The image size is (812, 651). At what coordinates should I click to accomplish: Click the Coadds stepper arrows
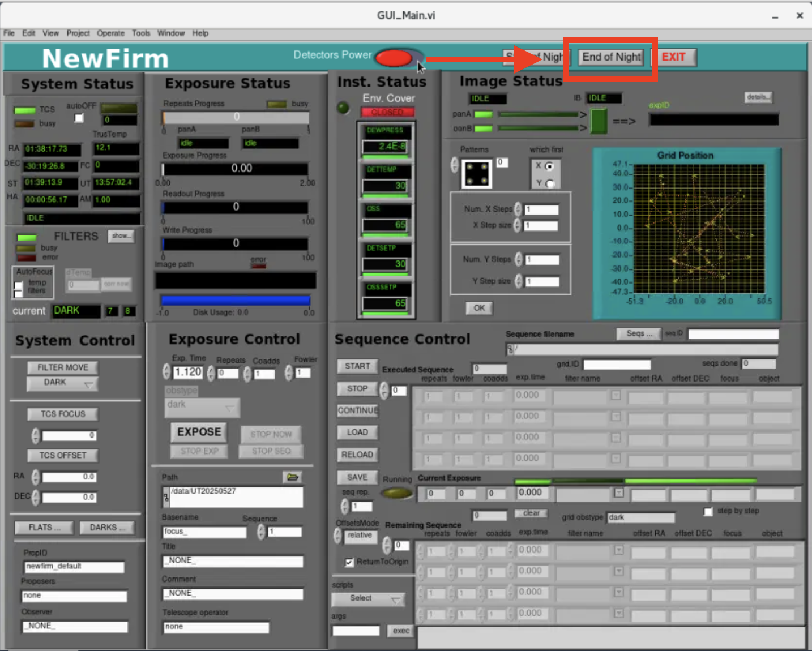247,374
